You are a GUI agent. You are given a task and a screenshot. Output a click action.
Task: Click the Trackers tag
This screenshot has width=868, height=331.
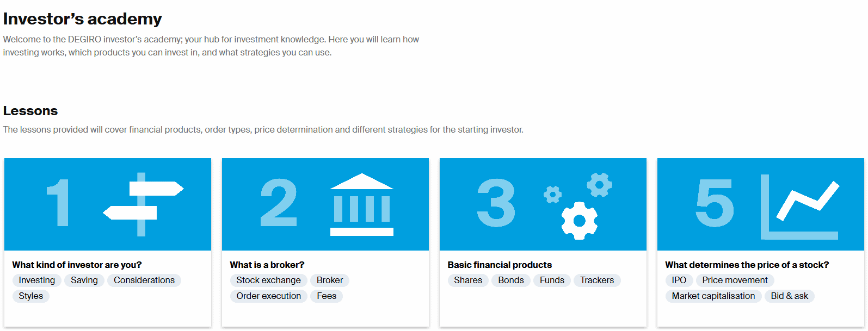(x=596, y=280)
